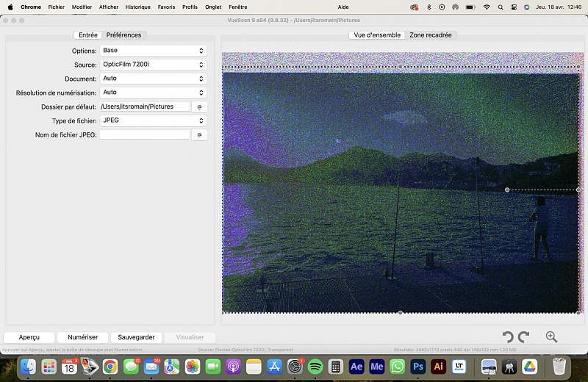Rotate the scan preview clockwise
The width and height of the screenshot is (588, 382).
pos(523,337)
